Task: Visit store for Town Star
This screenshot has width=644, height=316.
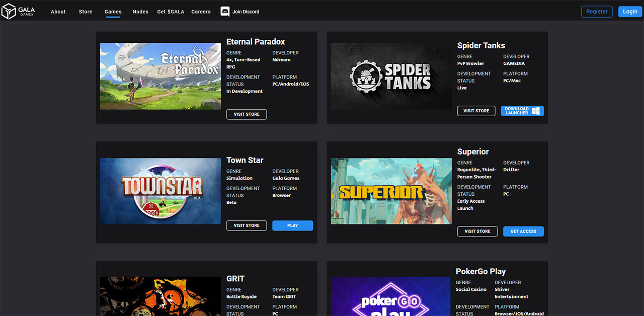Action: pos(247,225)
